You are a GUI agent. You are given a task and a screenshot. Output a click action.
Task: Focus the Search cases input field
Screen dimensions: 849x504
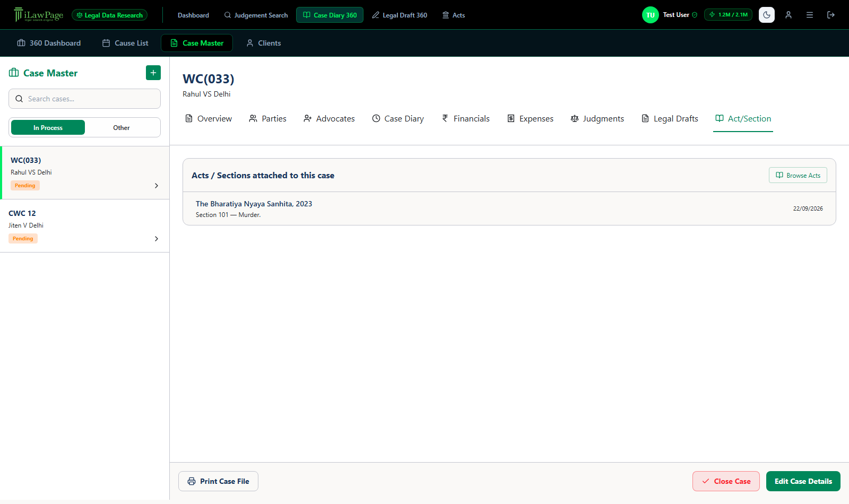84,99
